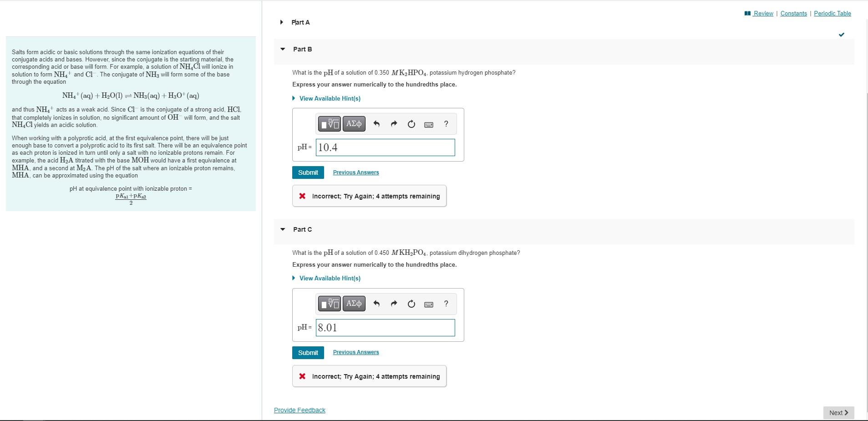868x421 pixels.
Task: Click the undo arrow in Part B toolbar
Action: pyautogui.click(x=376, y=124)
